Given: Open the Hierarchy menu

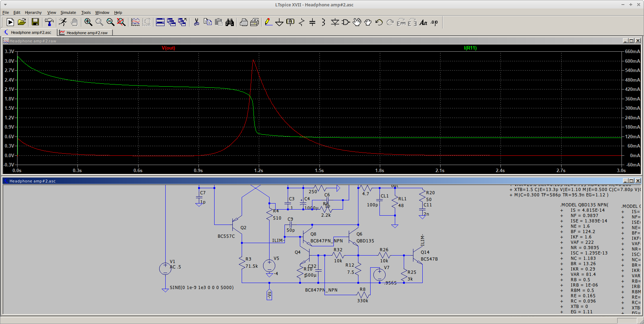Looking at the screenshot, I should [33, 12].
